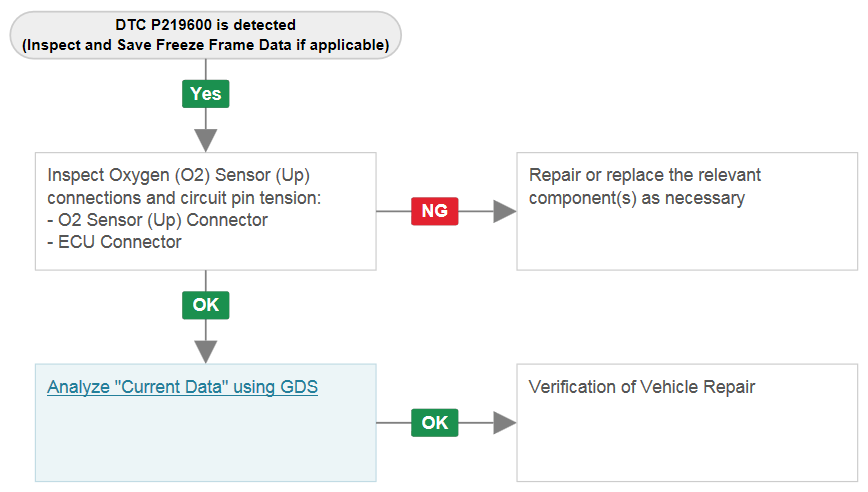Click the "connections and circuit pin tension" line
868x492 pixels.
pos(184,198)
